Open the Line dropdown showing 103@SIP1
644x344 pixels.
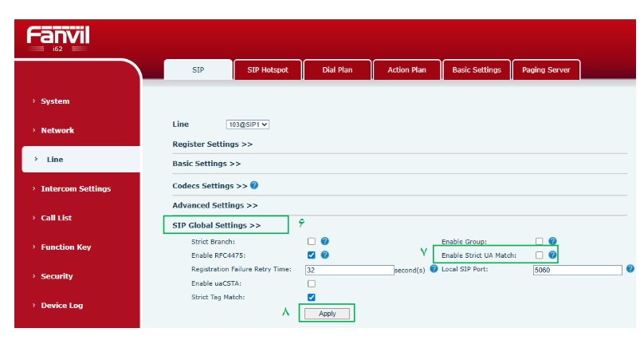(x=247, y=125)
